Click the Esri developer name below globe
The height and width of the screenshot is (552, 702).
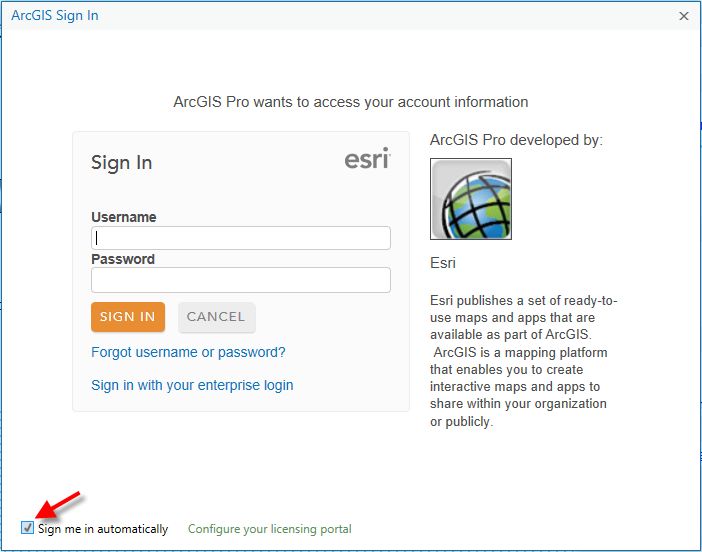[443, 263]
